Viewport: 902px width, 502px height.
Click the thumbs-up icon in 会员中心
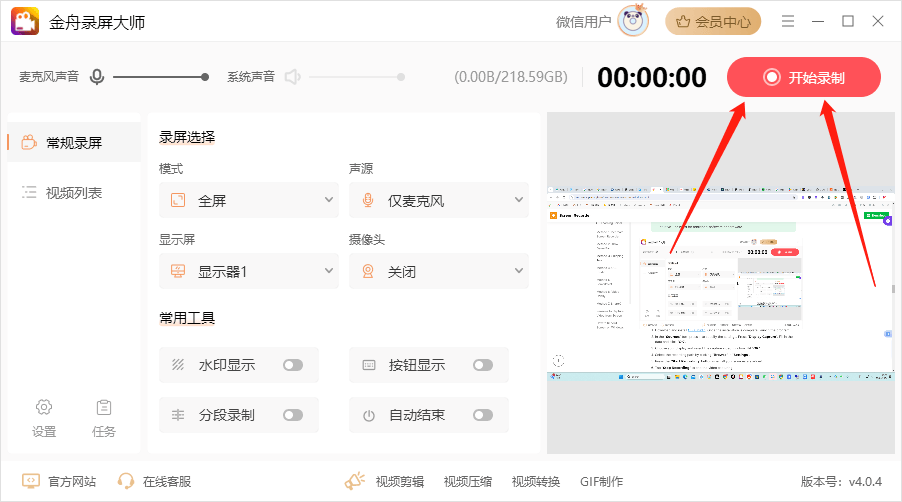coord(683,22)
